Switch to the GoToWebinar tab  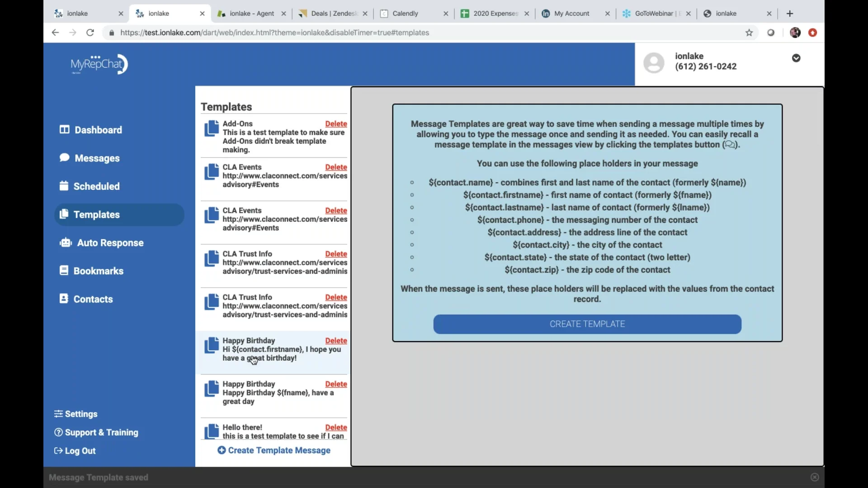(x=656, y=14)
